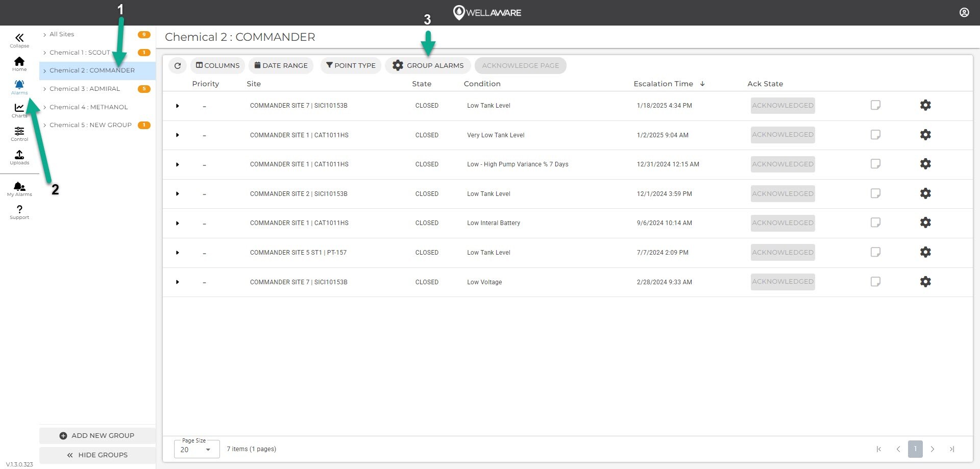Expand the Very Low Tank Level row
Screen dimensions: 980x469
click(x=178, y=135)
